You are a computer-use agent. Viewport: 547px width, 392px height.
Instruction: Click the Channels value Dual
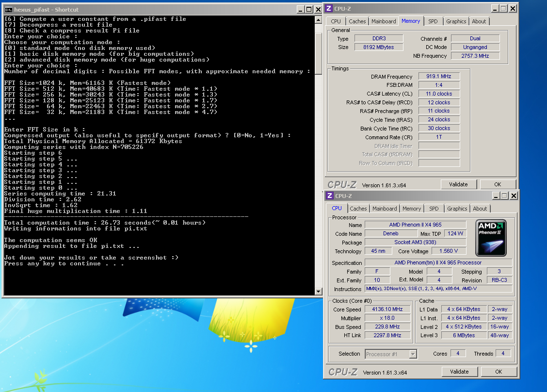click(x=475, y=38)
